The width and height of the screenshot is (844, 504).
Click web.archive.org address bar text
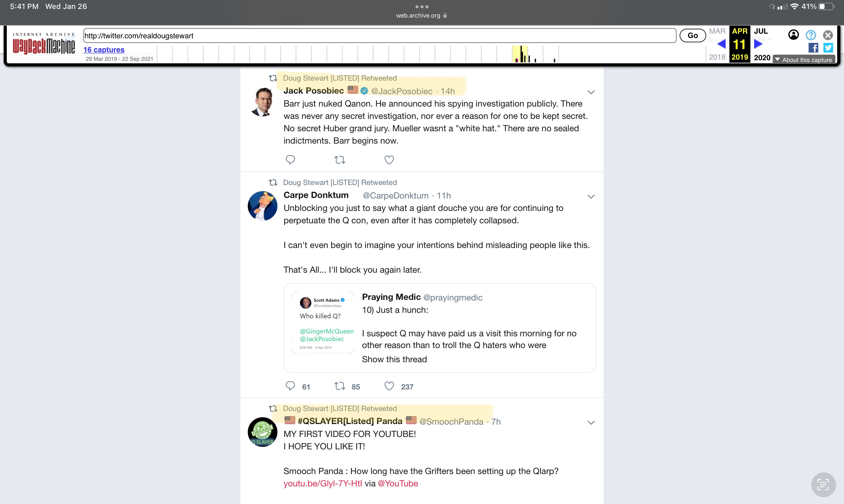pyautogui.click(x=418, y=16)
